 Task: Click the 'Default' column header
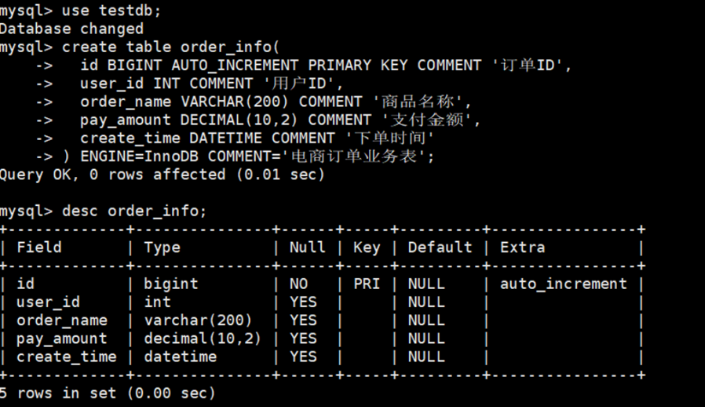click(440, 247)
